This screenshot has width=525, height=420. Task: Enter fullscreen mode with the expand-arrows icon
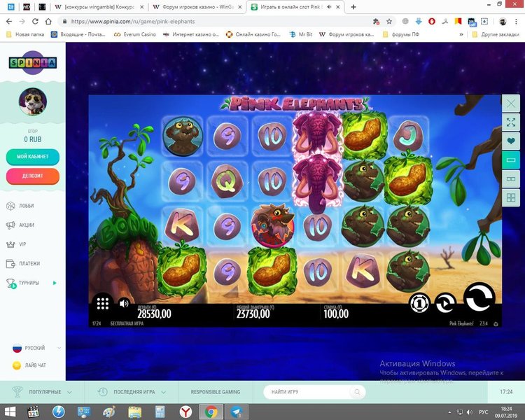510,122
